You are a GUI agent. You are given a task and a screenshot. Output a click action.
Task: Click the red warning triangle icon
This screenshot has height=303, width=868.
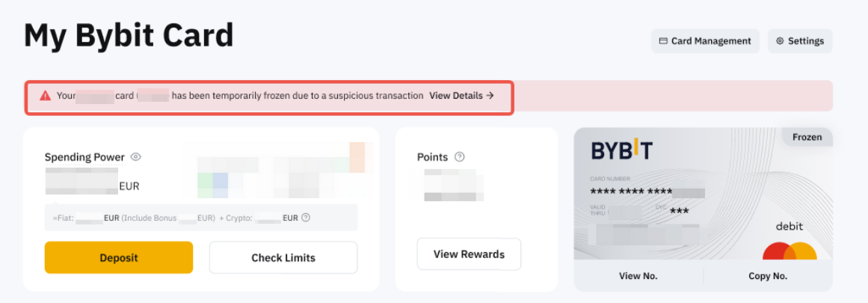(x=46, y=96)
